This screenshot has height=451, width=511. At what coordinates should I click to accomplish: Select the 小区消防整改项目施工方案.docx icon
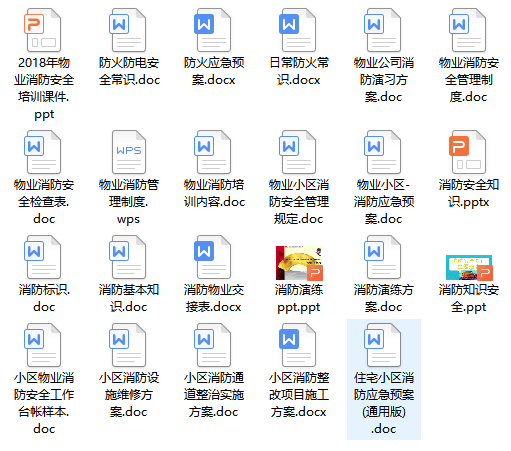coord(298,345)
